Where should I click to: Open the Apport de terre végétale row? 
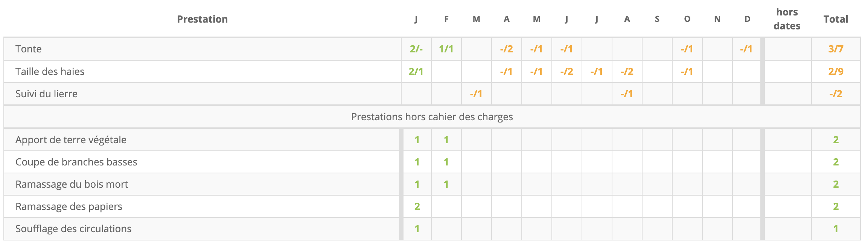coord(432,140)
